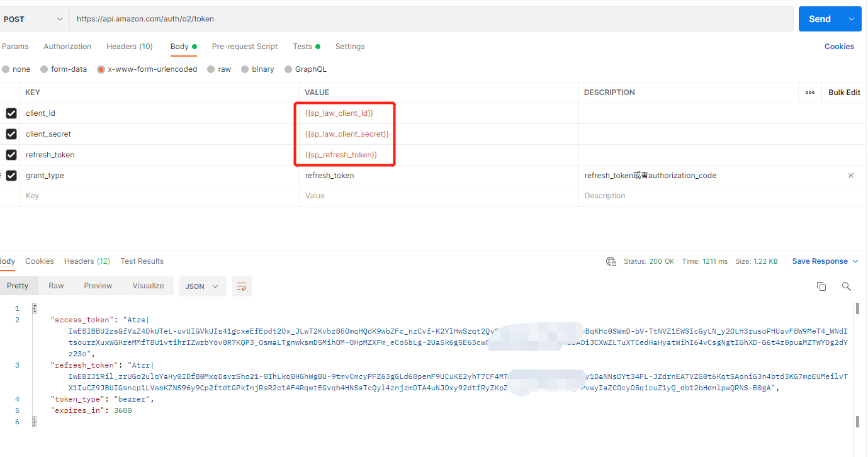Uncheck the client_id parameter checkbox
Image resolution: width=868 pixels, height=457 pixels.
tap(11, 113)
